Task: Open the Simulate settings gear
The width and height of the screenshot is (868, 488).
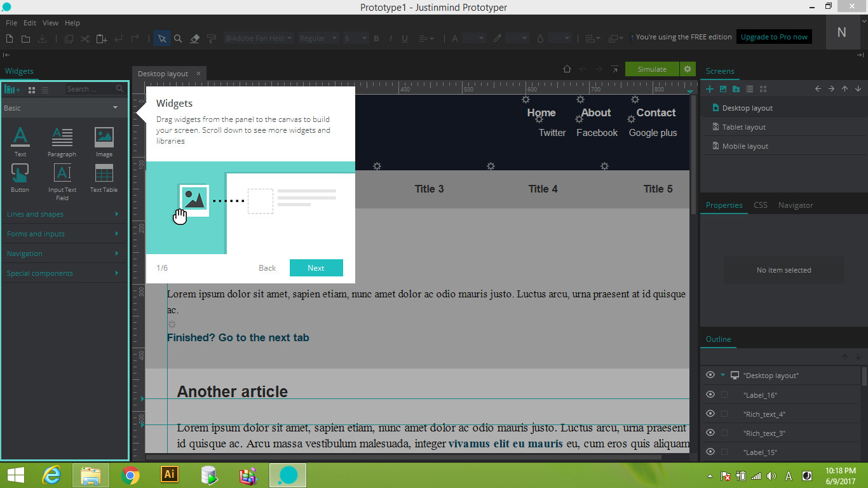Action: tap(687, 69)
